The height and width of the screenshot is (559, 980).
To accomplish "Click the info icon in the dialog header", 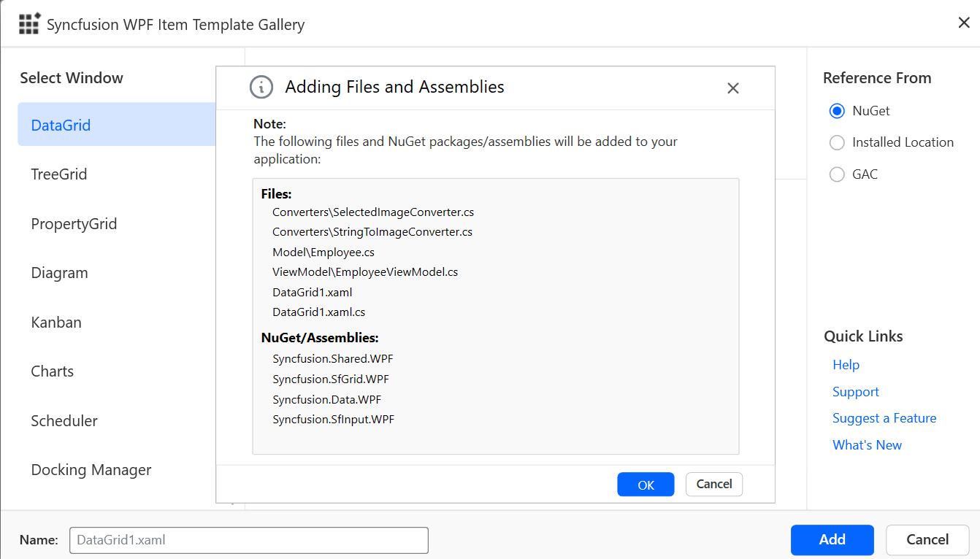I will pyautogui.click(x=261, y=87).
